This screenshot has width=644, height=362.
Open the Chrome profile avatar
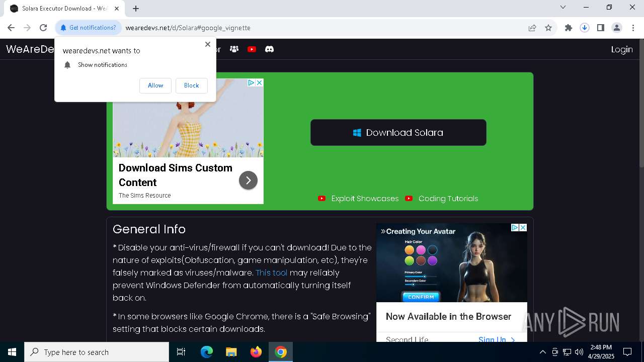617,28
